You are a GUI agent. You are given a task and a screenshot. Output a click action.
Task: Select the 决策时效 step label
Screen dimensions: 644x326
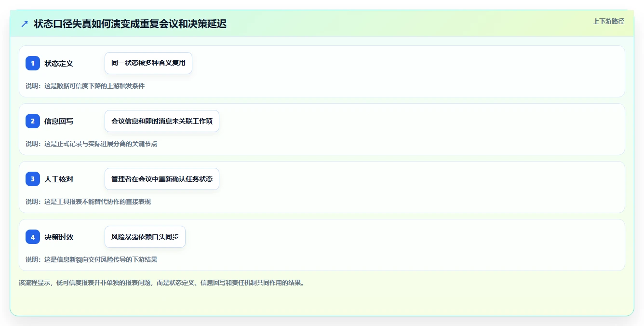59,237
